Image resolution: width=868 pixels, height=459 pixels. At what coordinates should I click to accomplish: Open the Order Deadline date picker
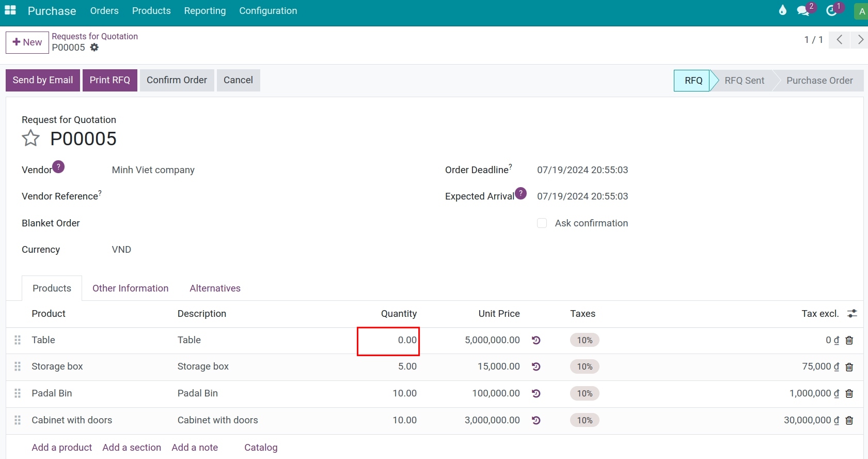click(x=582, y=170)
